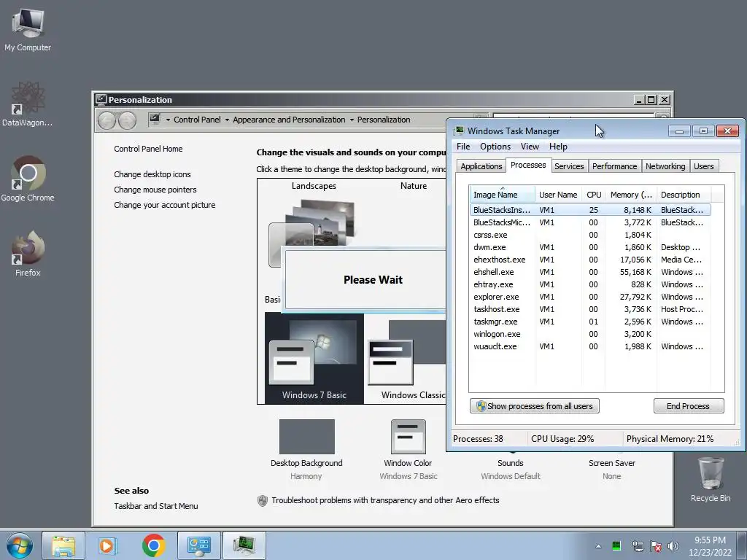This screenshot has width=747, height=560.
Task: Open the volume speaker tray icon
Action: click(x=673, y=546)
